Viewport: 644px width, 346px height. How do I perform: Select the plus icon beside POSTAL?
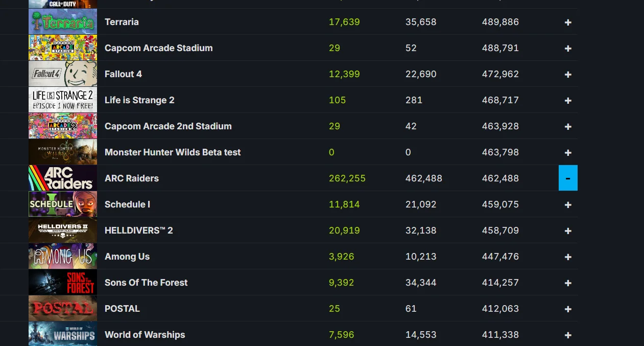click(x=568, y=309)
